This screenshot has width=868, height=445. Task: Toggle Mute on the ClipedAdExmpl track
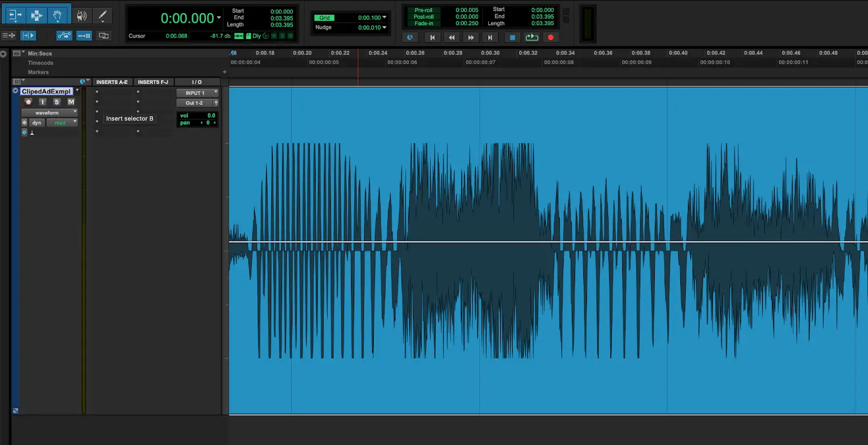point(71,102)
